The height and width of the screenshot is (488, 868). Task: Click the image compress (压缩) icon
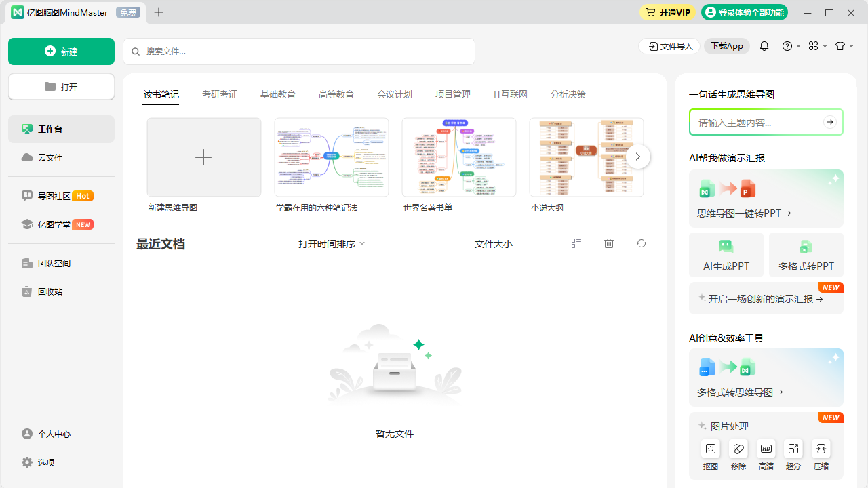[x=821, y=449]
